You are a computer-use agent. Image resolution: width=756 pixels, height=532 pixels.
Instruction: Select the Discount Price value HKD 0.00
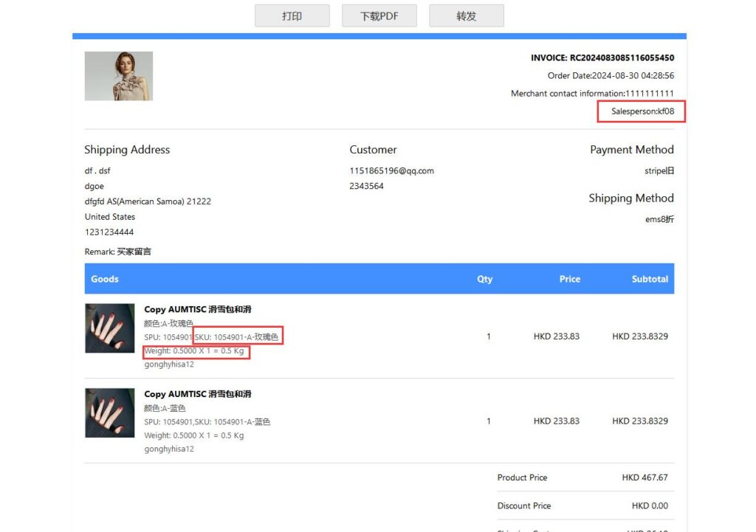click(x=650, y=506)
